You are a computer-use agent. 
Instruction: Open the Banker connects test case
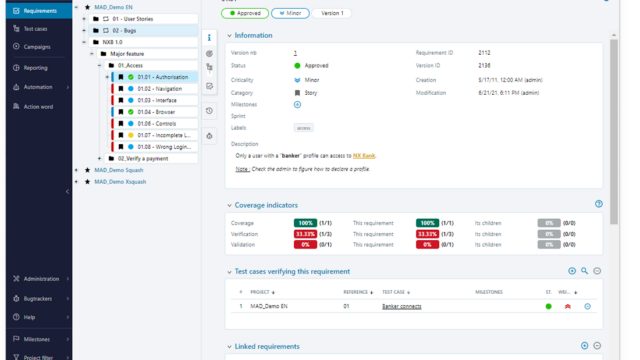(x=402, y=307)
